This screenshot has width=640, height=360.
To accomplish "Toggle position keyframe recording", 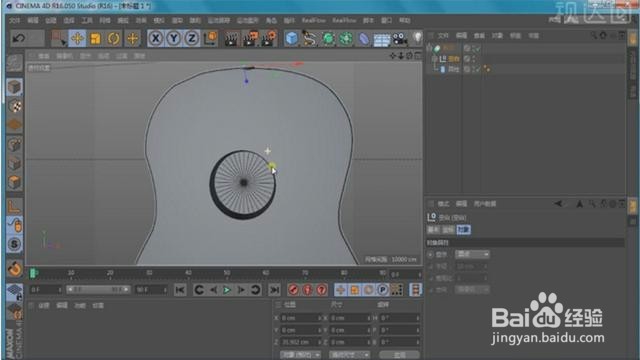I will 340,290.
